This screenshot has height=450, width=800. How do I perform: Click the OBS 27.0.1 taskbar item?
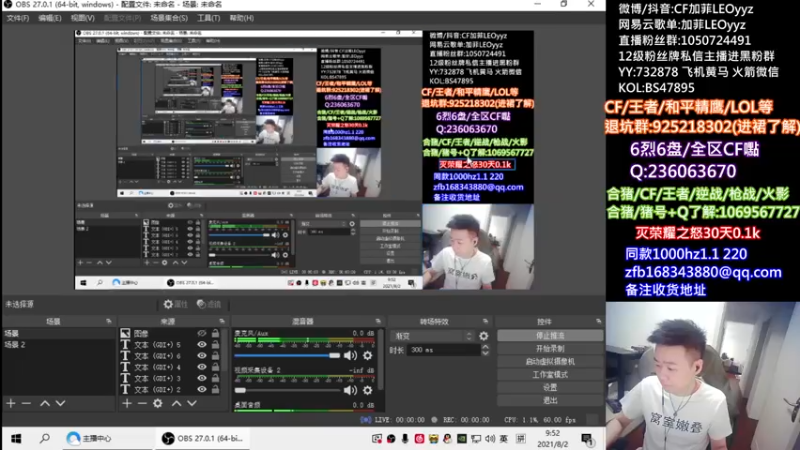click(203, 438)
